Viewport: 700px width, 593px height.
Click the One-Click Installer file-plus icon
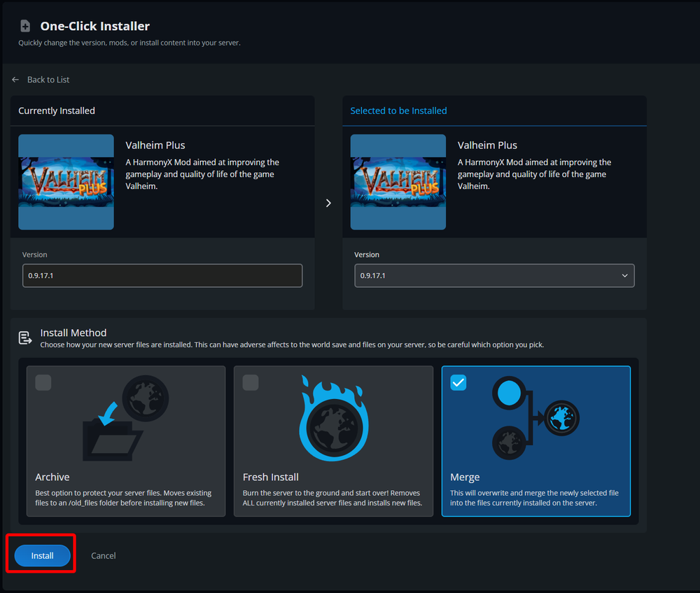pyautogui.click(x=25, y=26)
